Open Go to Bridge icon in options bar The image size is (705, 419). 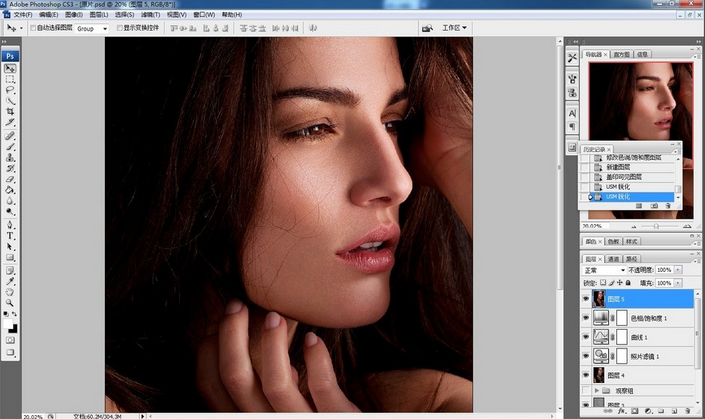click(427, 28)
